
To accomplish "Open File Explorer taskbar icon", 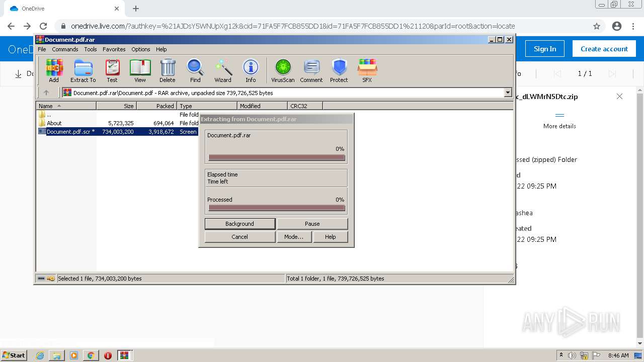I will coord(57,355).
